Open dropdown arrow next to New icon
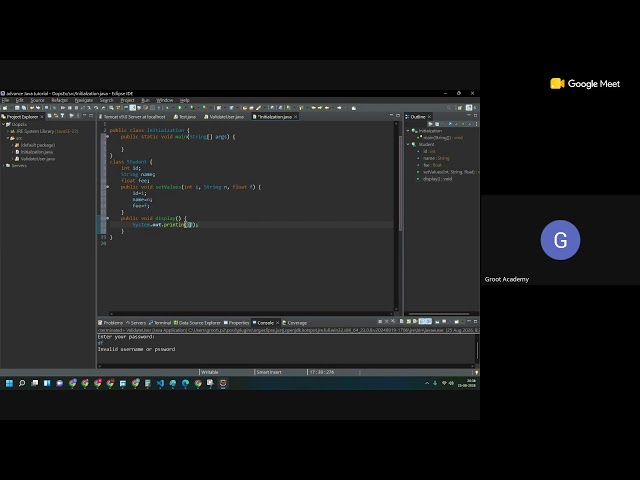640x480 pixels. tap(11, 108)
